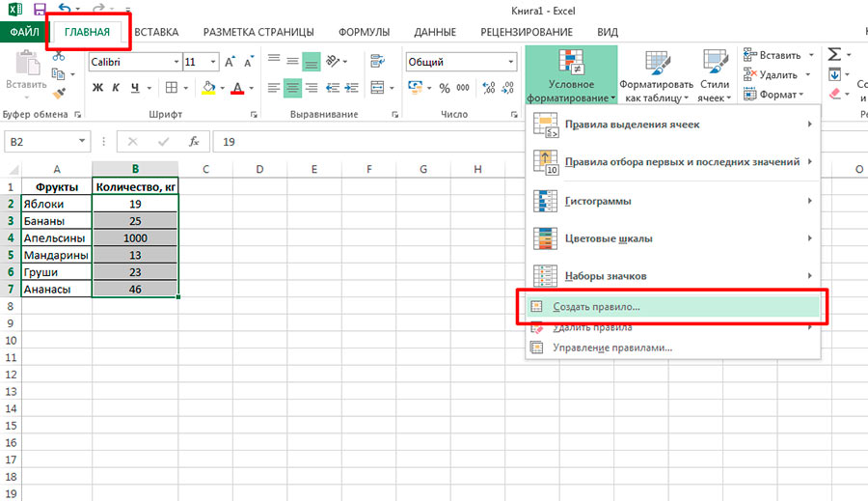The height and width of the screenshot is (501, 868).
Task: Click the increase decimal icon
Action: (488, 88)
